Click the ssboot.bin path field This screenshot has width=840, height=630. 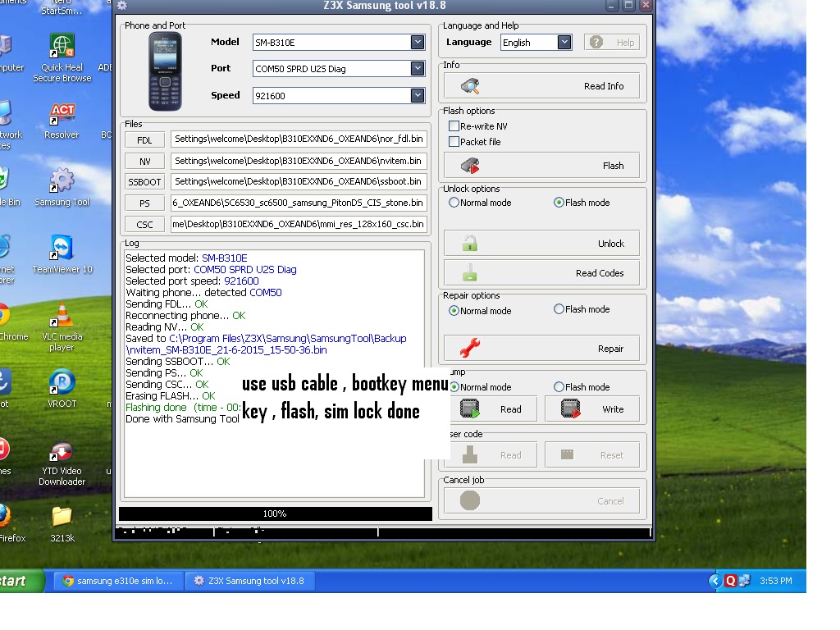pos(299,181)
